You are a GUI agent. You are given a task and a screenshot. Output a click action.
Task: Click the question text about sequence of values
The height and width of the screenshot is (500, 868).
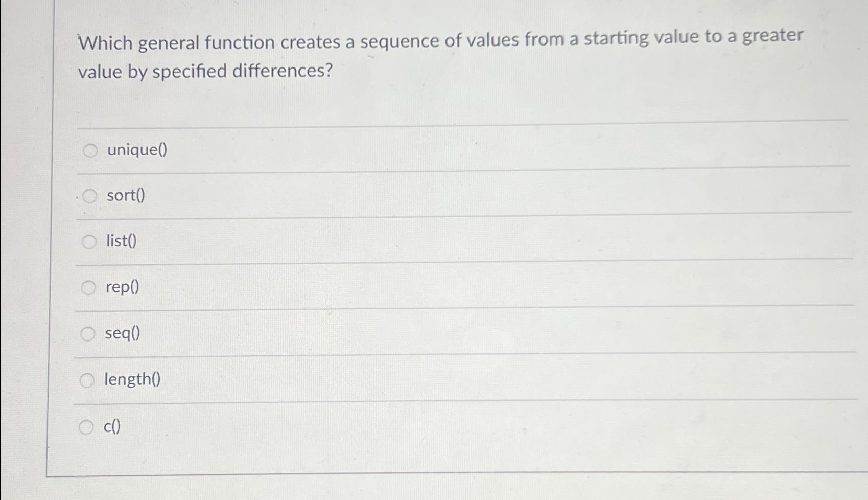439,54
